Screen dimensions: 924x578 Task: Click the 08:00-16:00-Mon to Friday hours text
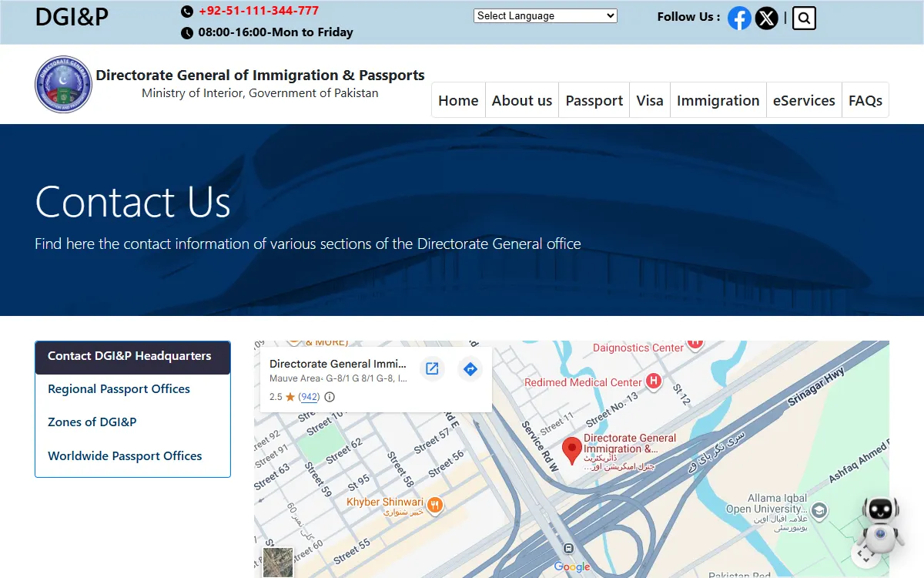click(276, 32)
